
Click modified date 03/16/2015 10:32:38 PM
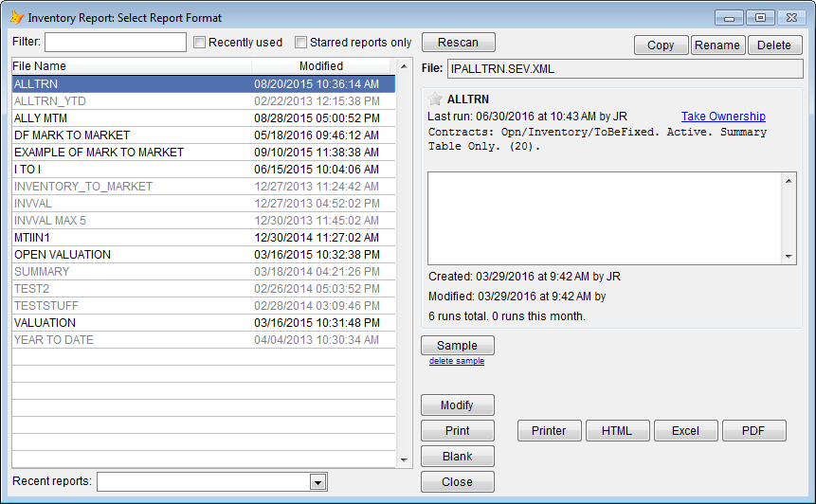(x=317, y=254)
